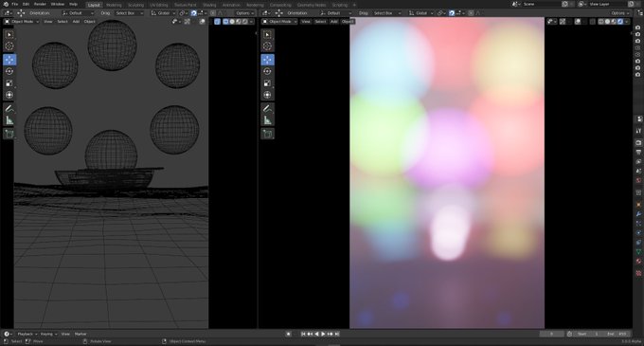
Task: Select the Annotate tool in left viewport
Action: [9, 108]
